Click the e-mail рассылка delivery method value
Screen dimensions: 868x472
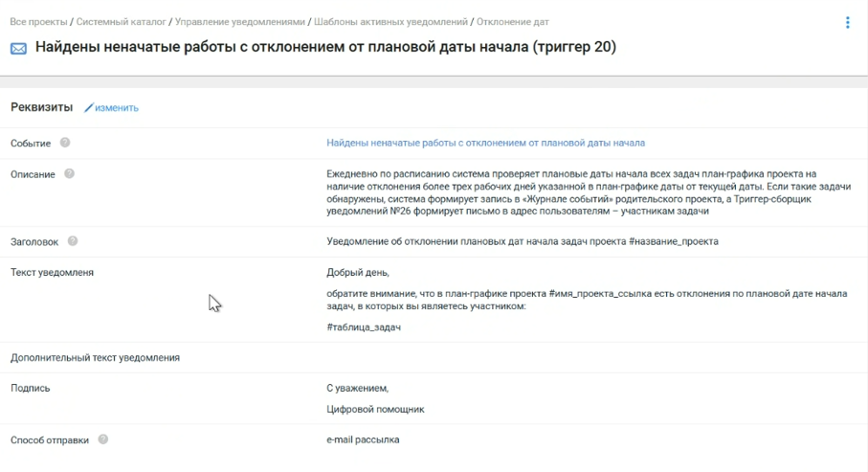coord(363,439)
